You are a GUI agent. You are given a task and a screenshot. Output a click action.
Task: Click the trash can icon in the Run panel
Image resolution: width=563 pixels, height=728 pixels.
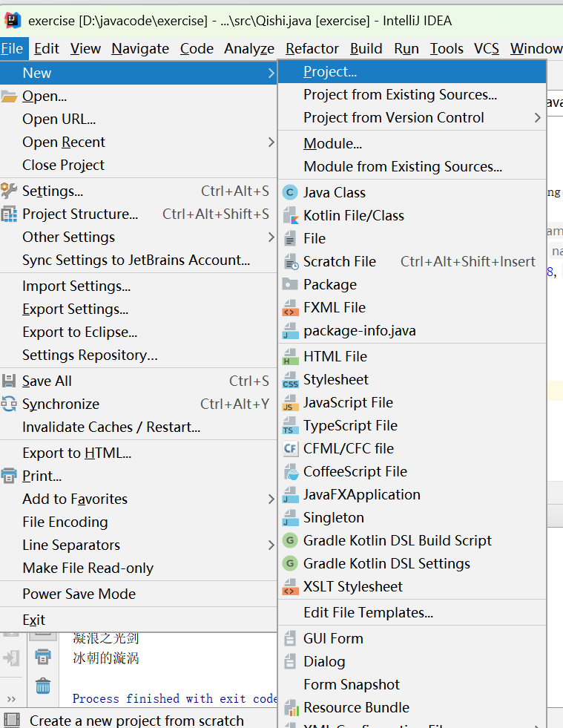point(43,686)
